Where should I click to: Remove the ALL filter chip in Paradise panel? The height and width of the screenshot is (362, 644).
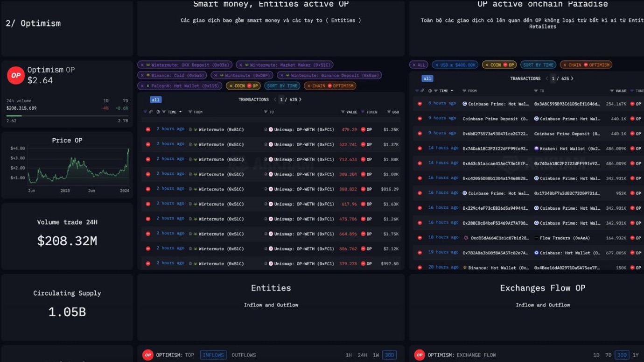[414, 65]
